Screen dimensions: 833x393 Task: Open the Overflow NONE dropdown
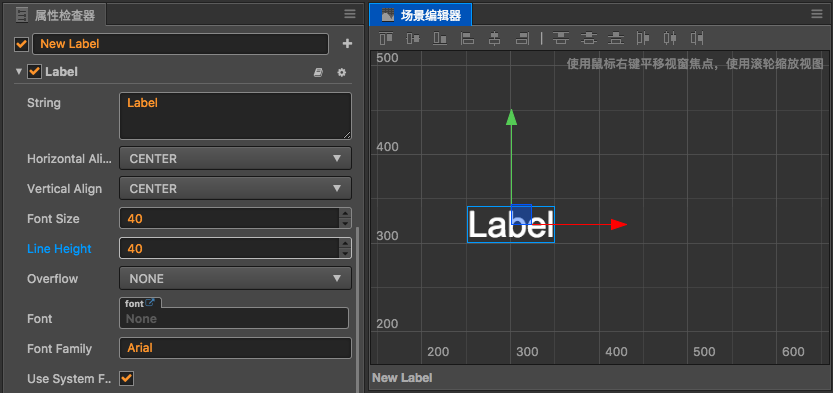[x=235, y=278]
